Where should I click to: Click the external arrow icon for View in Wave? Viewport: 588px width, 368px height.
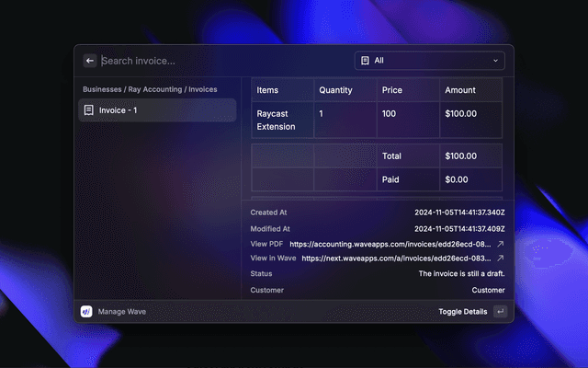[x=501, y=259]
